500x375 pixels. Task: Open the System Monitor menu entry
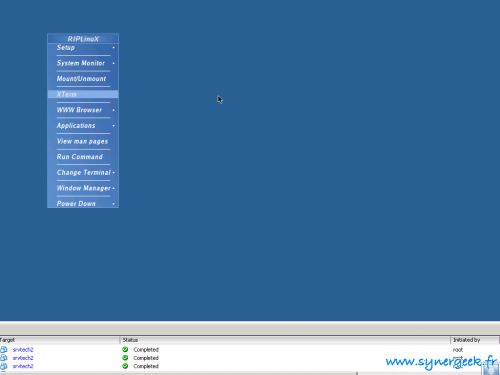pyautogui.click(x=83, y=63)
